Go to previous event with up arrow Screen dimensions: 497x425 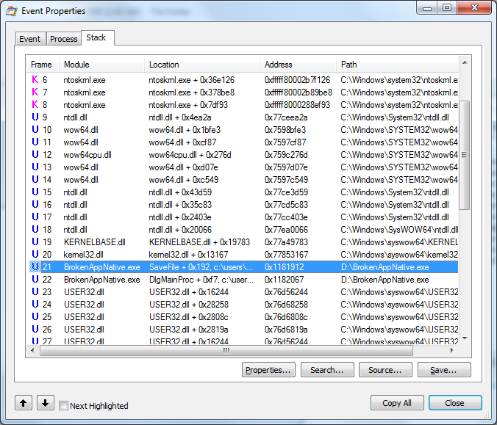coord(23,403)
